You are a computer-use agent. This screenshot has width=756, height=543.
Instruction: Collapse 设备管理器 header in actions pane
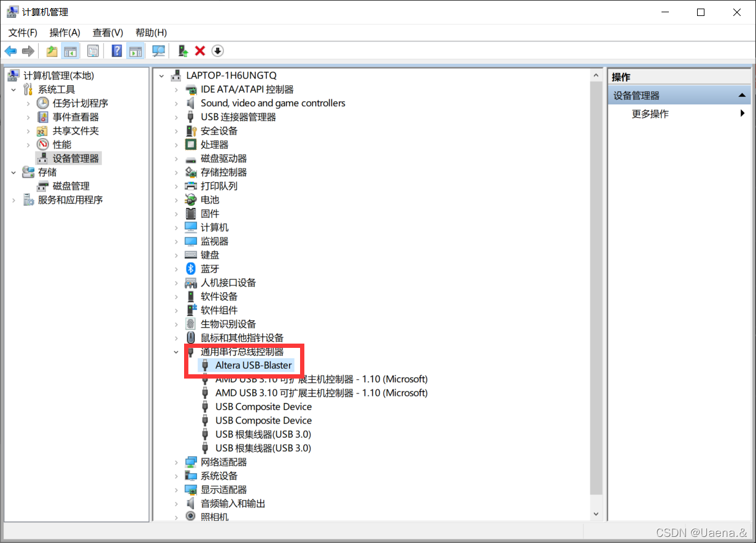[x=742, y=95]
